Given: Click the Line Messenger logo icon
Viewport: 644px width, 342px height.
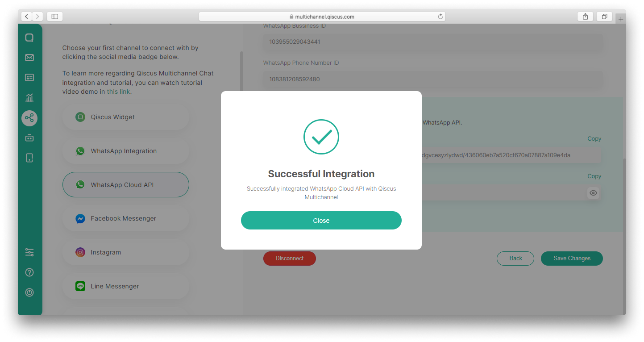Looking at the screenshot, I should 80,286.
